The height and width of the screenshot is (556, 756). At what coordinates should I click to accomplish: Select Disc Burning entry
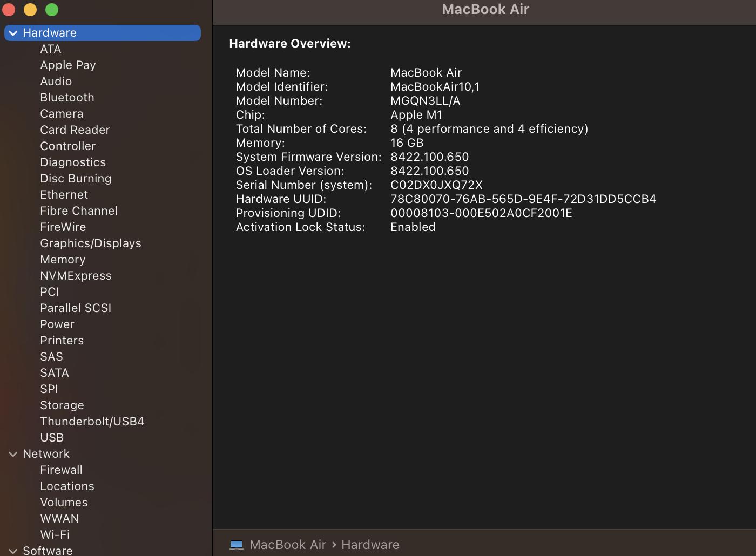click(x=76, y=179)
